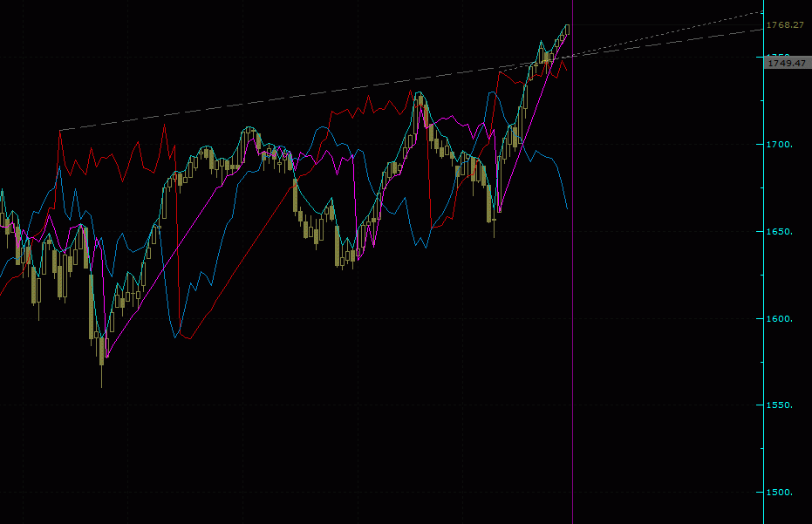Select the latest candlestick near 1768
The height and width of the screenshot is (524, 812).
tap(568, 30)
